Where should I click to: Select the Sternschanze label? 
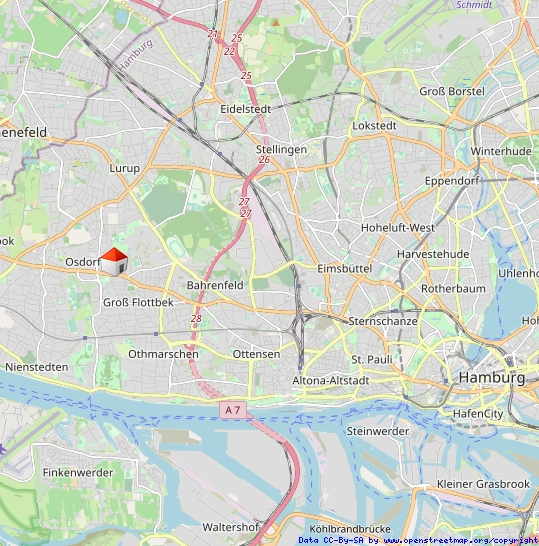[x=383, y=321]
